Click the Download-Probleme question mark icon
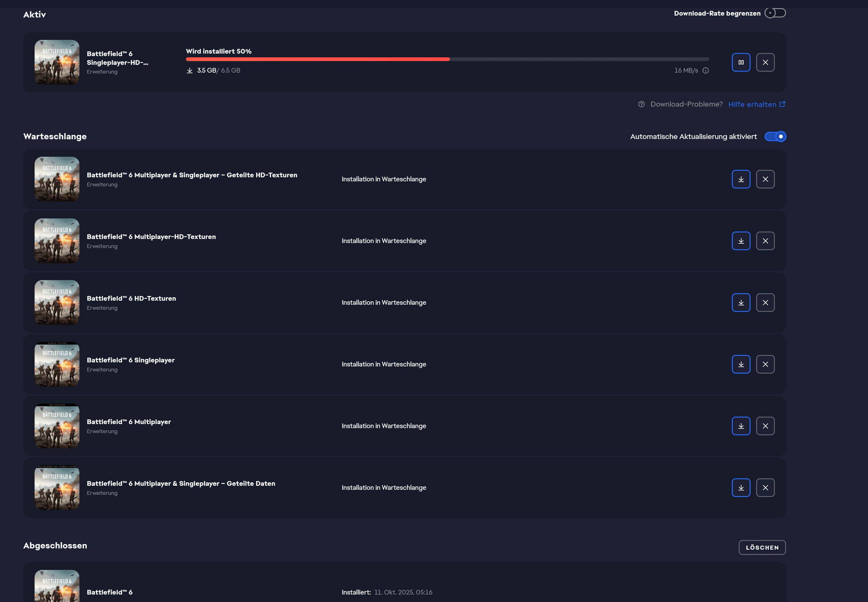 (641, 104)
